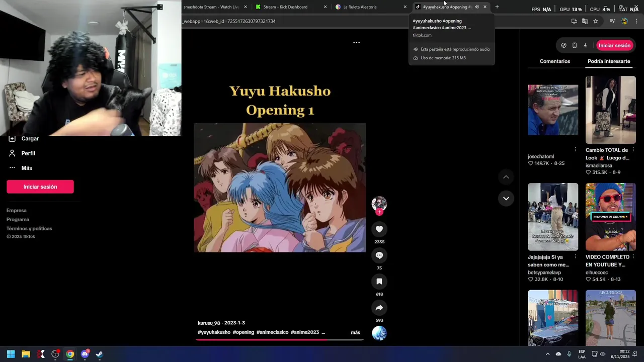Switch to the Comentarios tab

pos(555,61)
